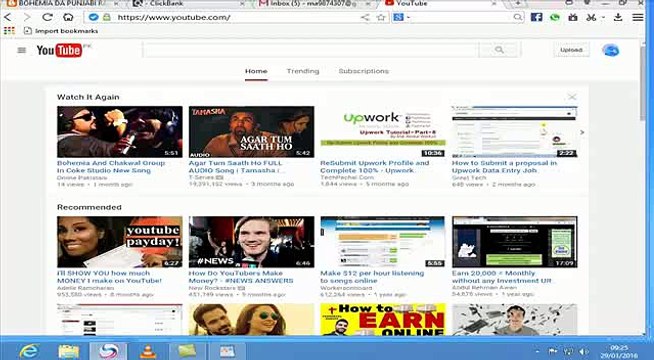Switch to the ClickBank browser tab
This screenshot has width=654, height=360.
pos(187,4)
